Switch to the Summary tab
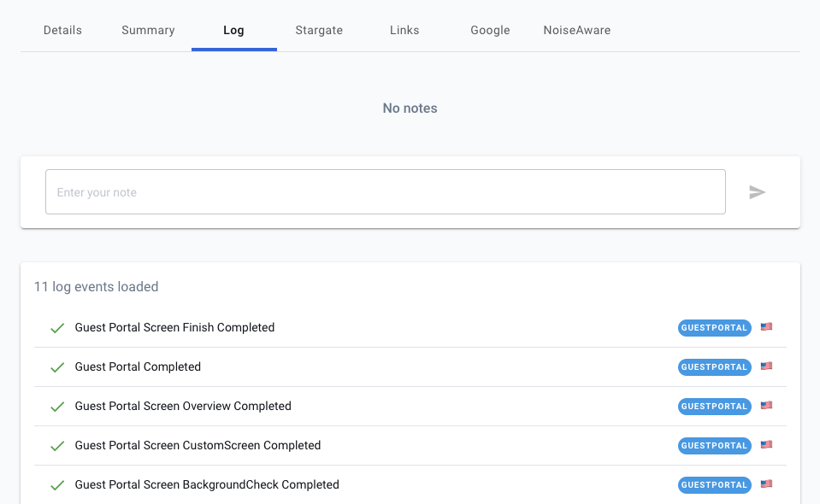The height and width of the screenshot is (504, 820). [x=147, y=30]
